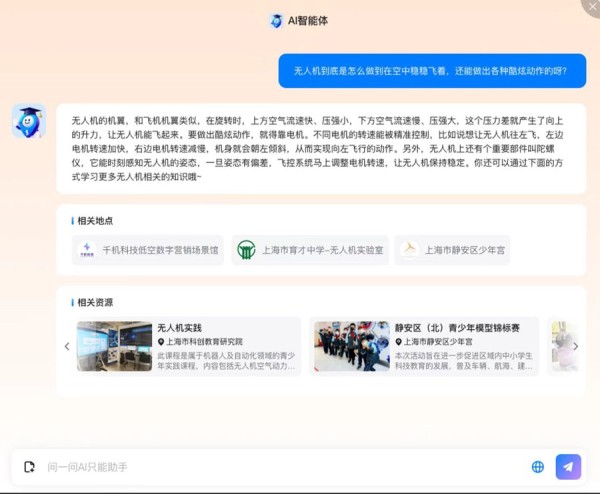Viewport: 600px width, 494px height.
Task: Click the robot assistant avatar
Action: [x=28, y=121]
